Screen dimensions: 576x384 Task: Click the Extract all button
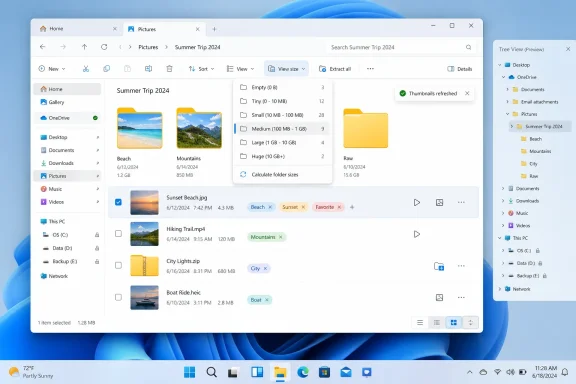[x=335, y=69]
